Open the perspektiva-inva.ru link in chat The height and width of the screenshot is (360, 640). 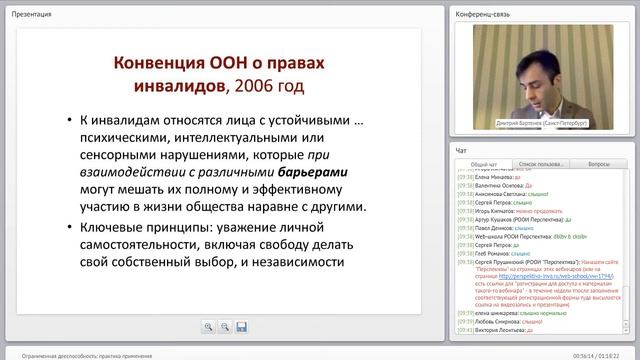(x=556, y=276)
